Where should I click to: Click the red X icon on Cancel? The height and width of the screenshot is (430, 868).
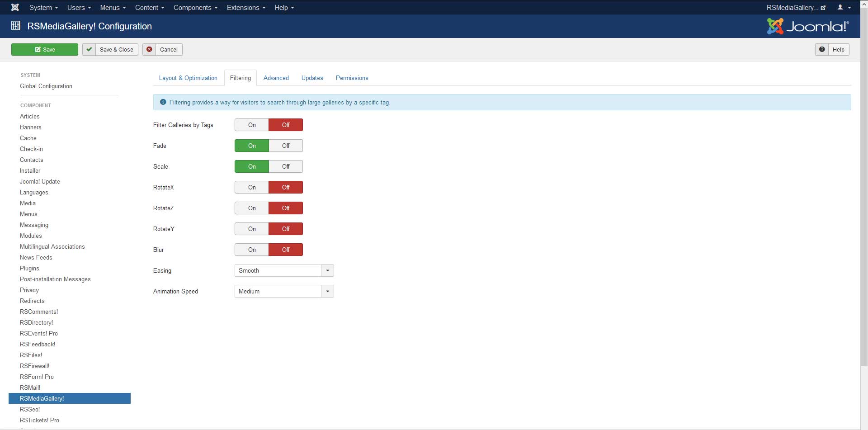[149, 49]
